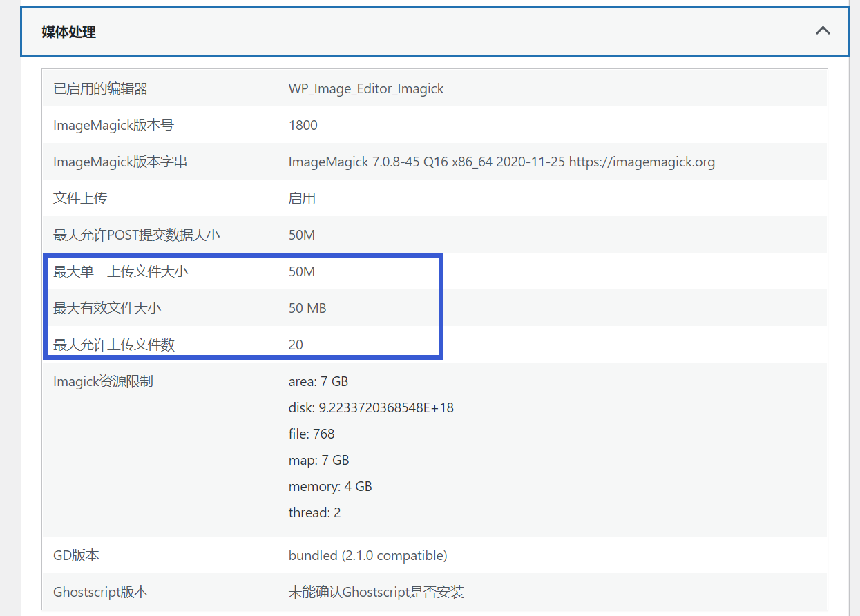860x616 pixels.
Task: Select the disk: 9.2233720368548E+18 entry
Action: point(371,407)
